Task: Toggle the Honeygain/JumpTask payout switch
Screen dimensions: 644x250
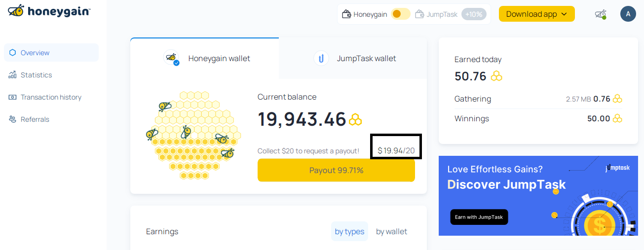Action: pyautogui.click(x=400, y=14)
